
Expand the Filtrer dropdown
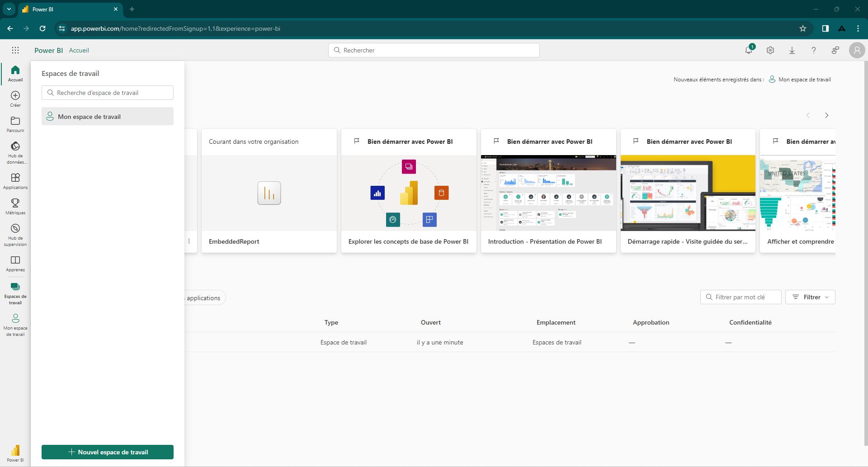[x=810, y=297]
